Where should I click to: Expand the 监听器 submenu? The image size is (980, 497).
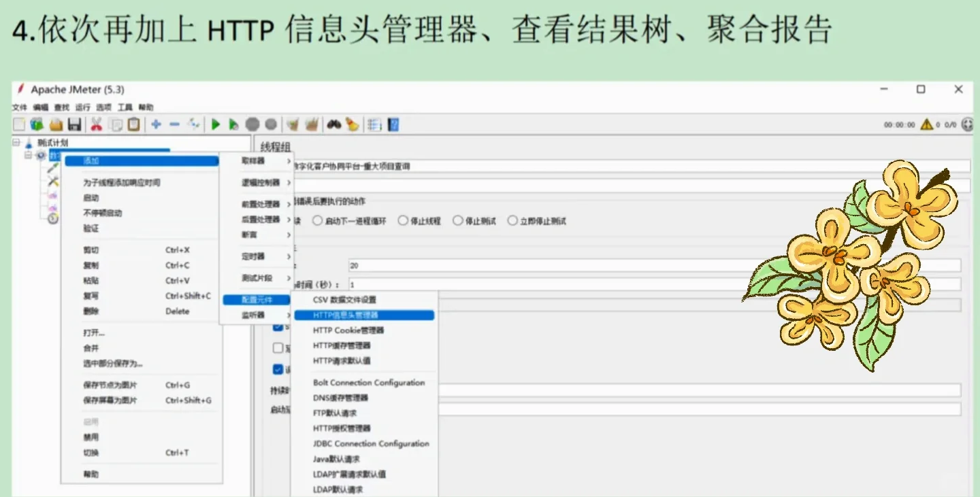coord(256,315)
